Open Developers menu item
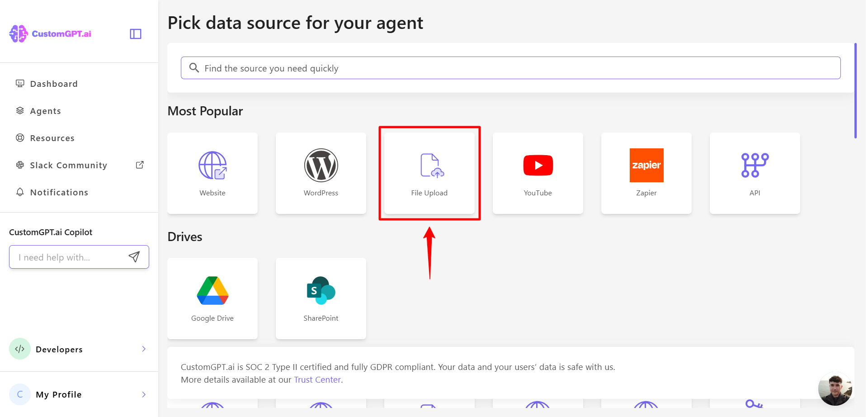 pyautogui.click(x=79, y=349)
